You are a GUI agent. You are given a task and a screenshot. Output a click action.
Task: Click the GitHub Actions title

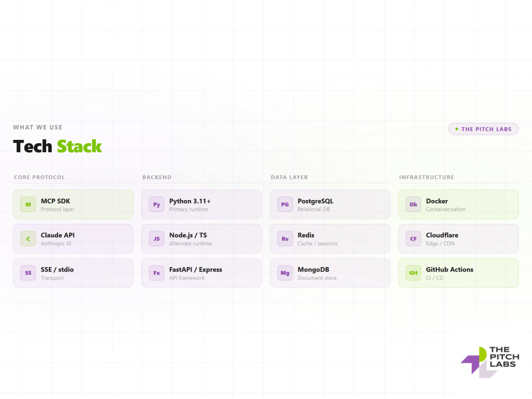[450, 269]
